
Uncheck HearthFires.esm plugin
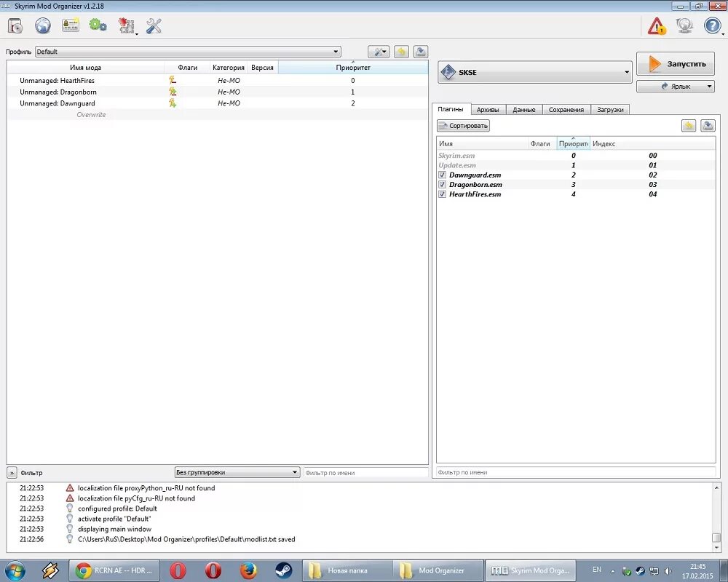pos(442,194)
